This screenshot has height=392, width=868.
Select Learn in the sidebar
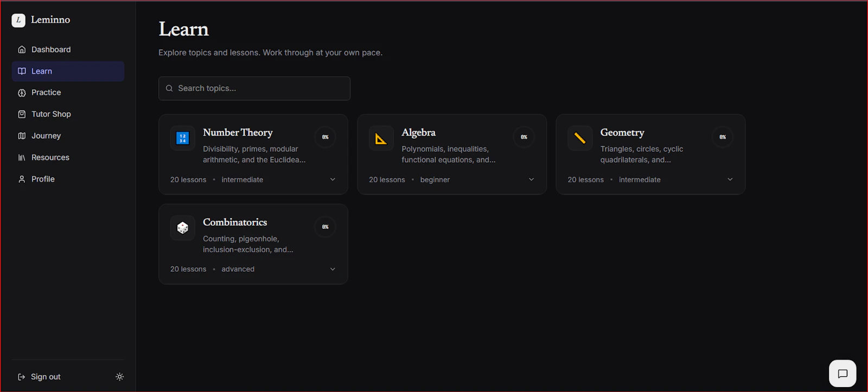pos(68,71)
